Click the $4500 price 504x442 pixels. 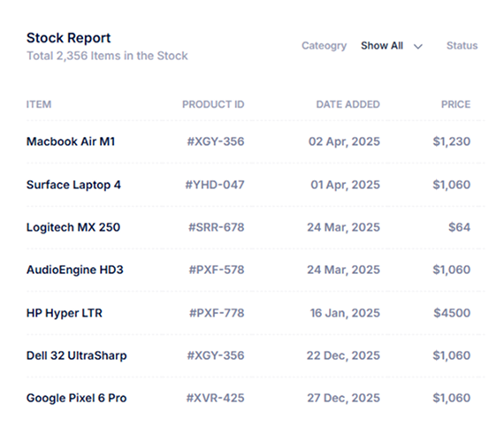click(452, 313)
